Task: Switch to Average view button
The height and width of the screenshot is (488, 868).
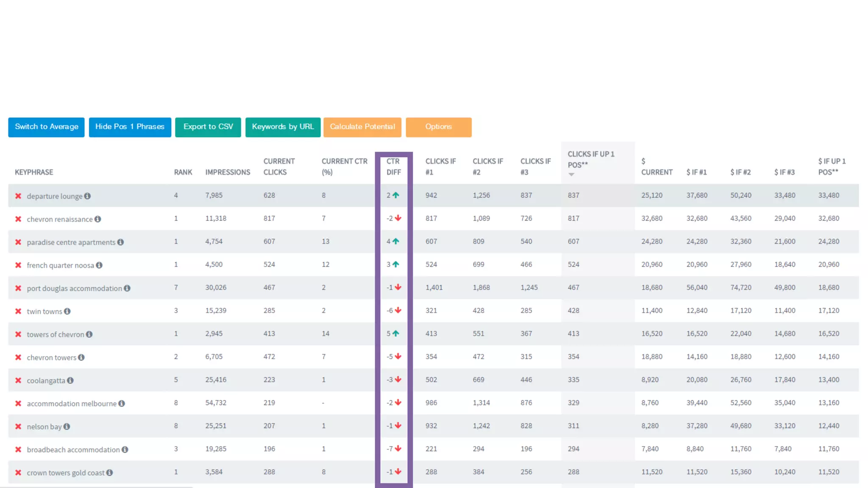Action: tap(46, 127)
